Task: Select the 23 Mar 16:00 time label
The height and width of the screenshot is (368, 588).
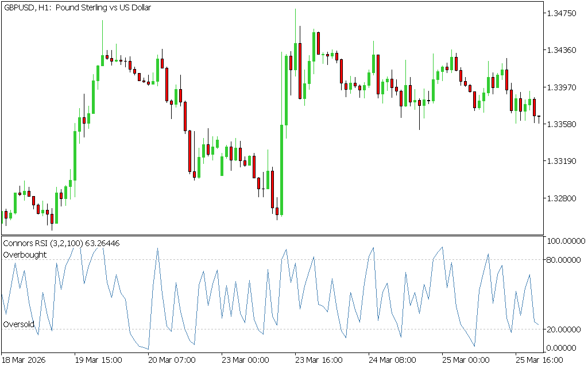Action: pos(319,360)
